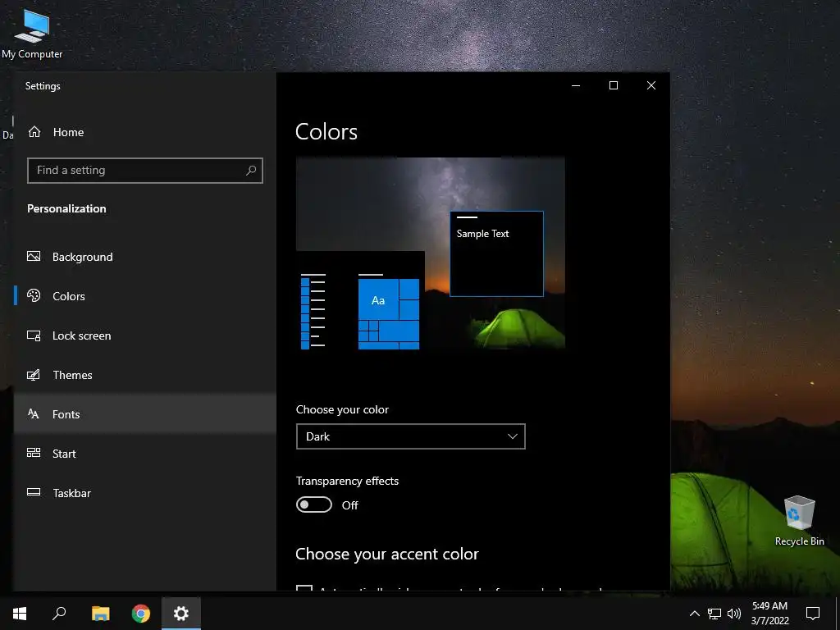Click the Sample Text preview window
The image size is (840, 630).
coord(496,253)
